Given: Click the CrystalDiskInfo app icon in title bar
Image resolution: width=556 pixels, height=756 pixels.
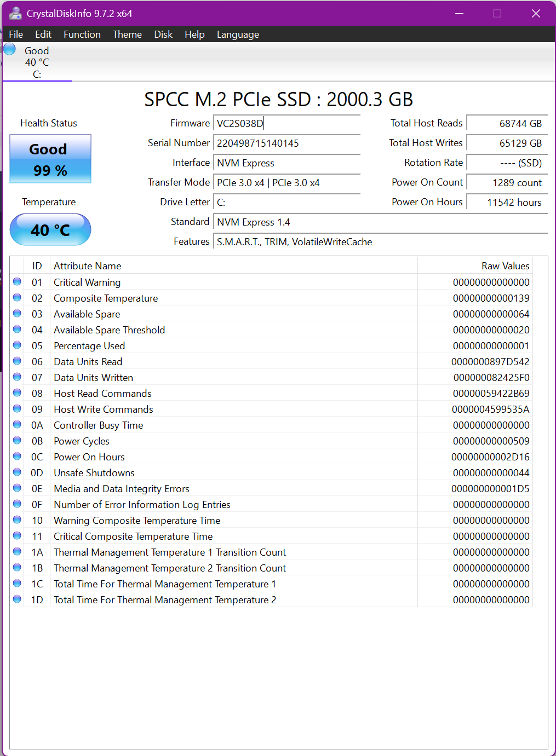Looking at the screenshot, I should coord(15,13).
